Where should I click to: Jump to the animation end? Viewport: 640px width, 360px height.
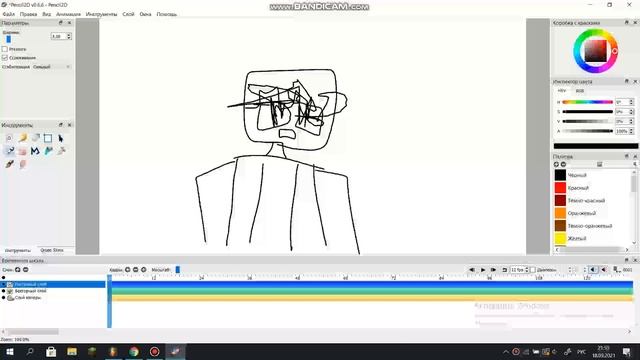click(x=493, y=270)
